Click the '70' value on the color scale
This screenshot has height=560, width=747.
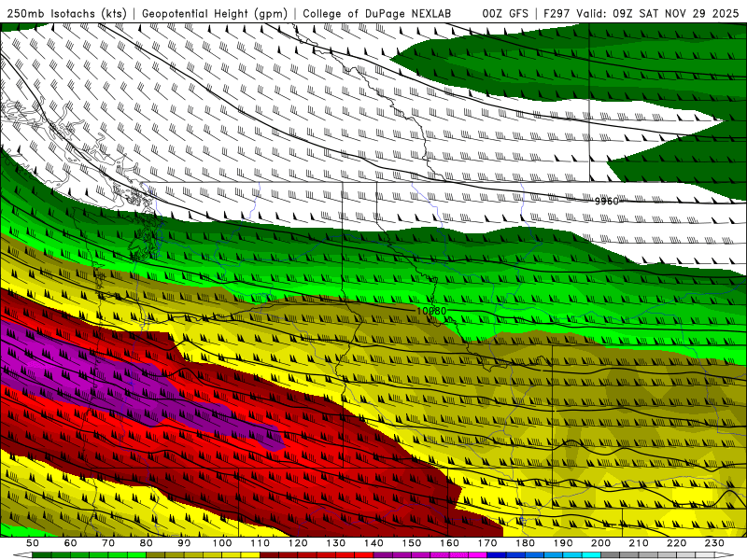point(108,543)
